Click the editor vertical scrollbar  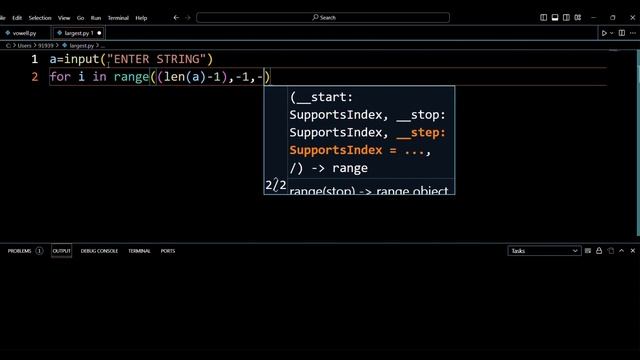tap(638, 143)
